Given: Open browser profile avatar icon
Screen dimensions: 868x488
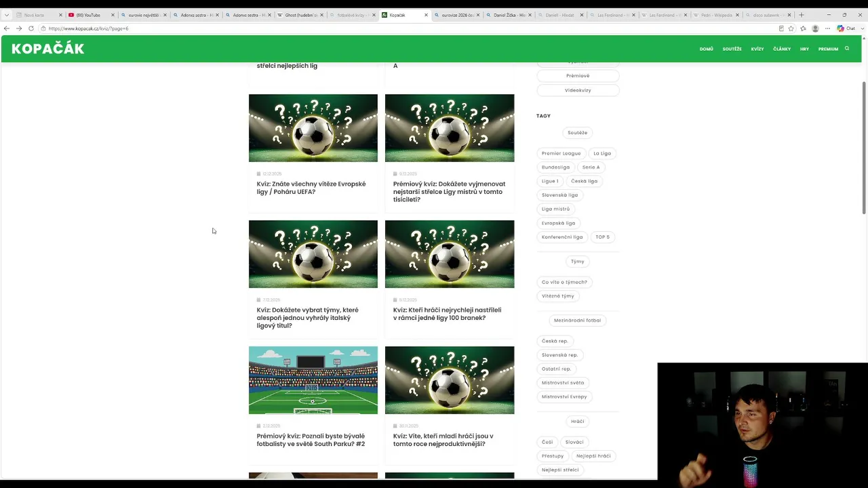Looking at the screenshot, I should point(815,28).
